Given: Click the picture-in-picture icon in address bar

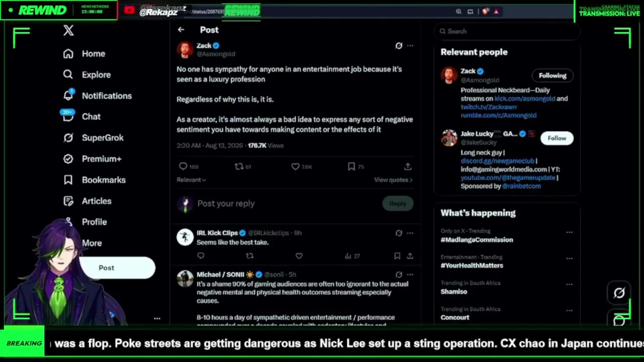Looking at the screenshot, I should click(x=470, y=11).
